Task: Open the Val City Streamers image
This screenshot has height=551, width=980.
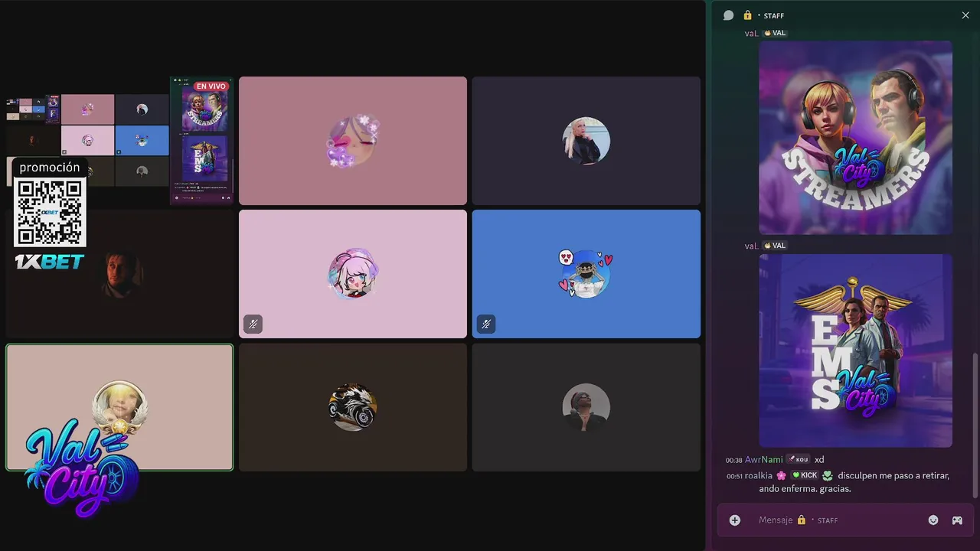Action: [856, 138]
